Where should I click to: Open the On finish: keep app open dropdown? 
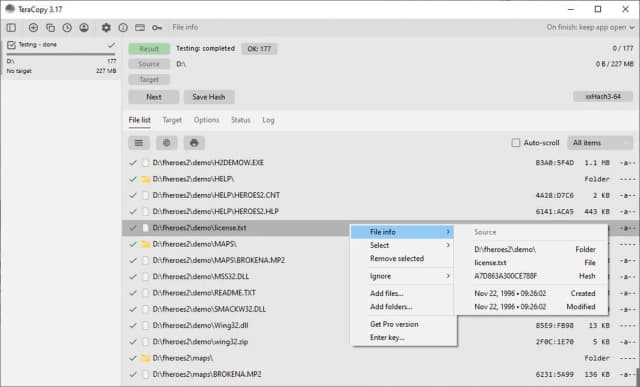click(x=590, y=27)
